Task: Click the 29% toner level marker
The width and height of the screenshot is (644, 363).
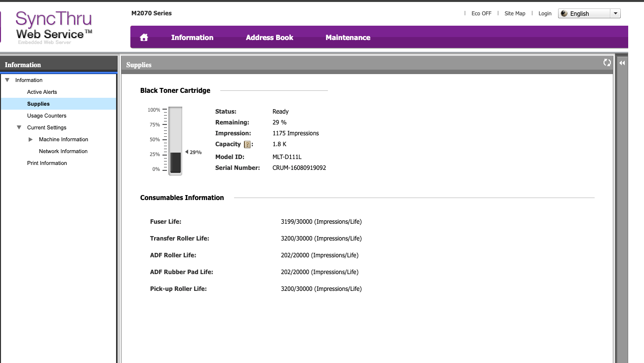Action: pos(194,152)
